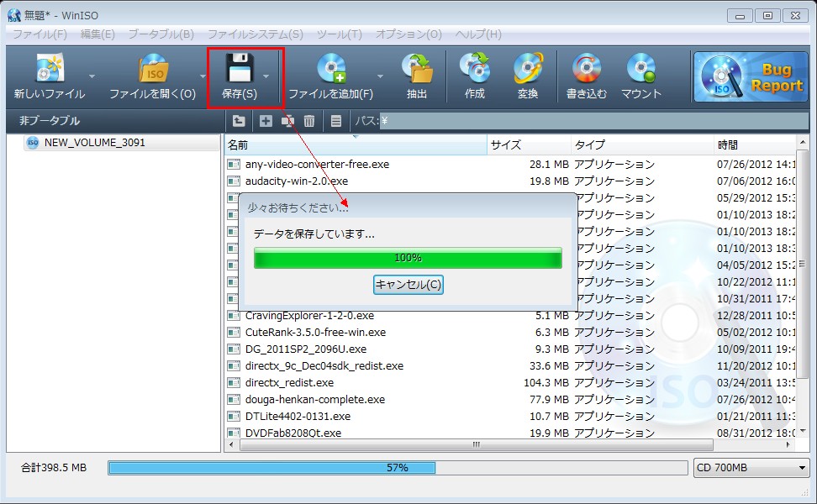Click the 新しいファイル (New File) toolbar icon
The height and width of the screenshot is (504, 817).
tap(50, 68)
